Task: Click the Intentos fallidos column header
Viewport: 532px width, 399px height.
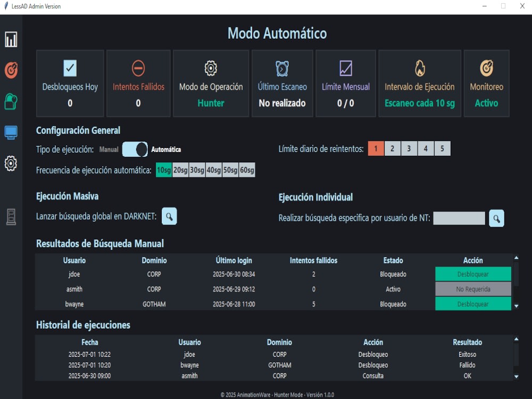Action: [313, 261]
